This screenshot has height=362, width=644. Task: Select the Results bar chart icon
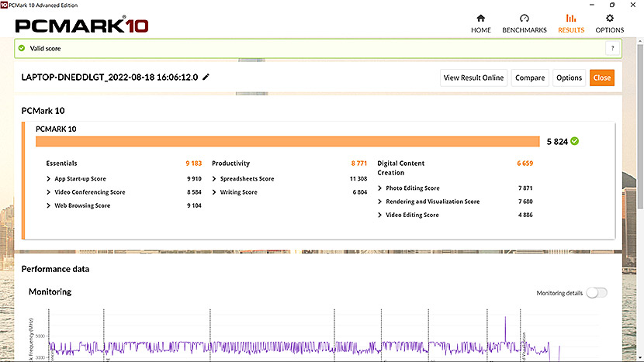[571, 19]
